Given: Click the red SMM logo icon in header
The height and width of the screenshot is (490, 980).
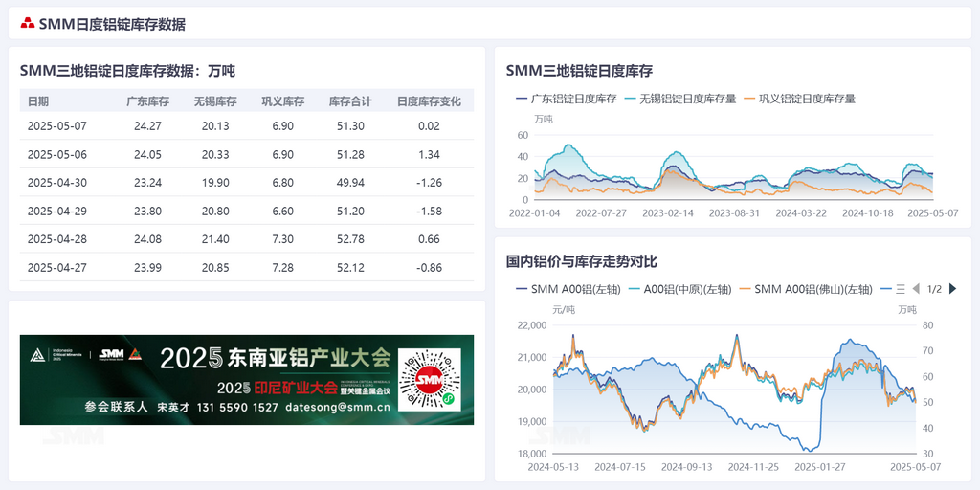Looking at the screenshot, I should tap(28, 24).
